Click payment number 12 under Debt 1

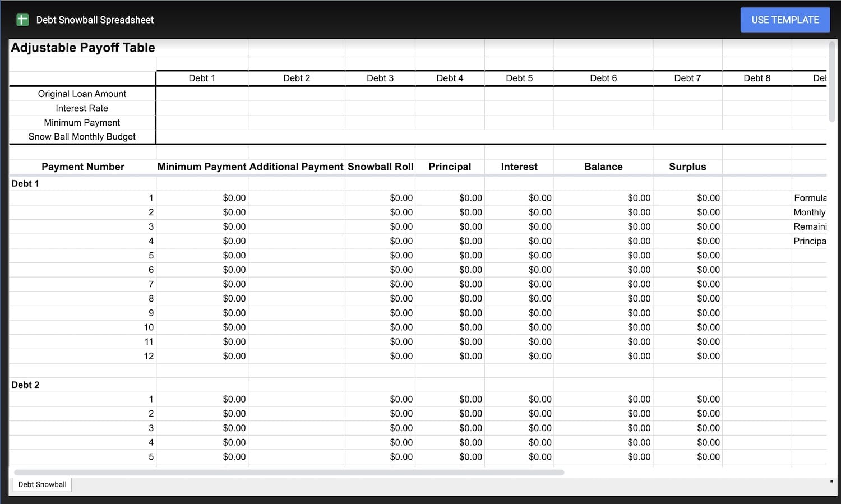pos(149,356)
